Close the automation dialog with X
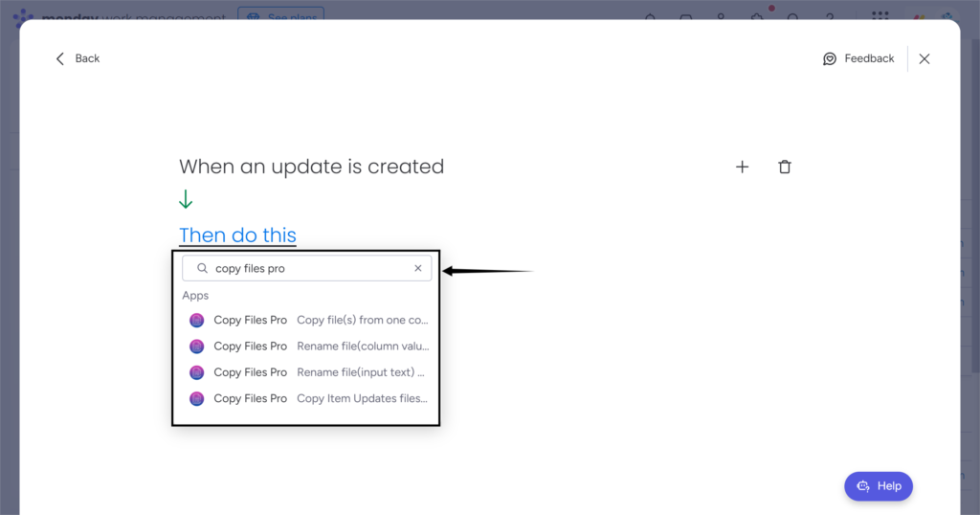The width and height of the screenshot is (980, 515). [924, 58]
